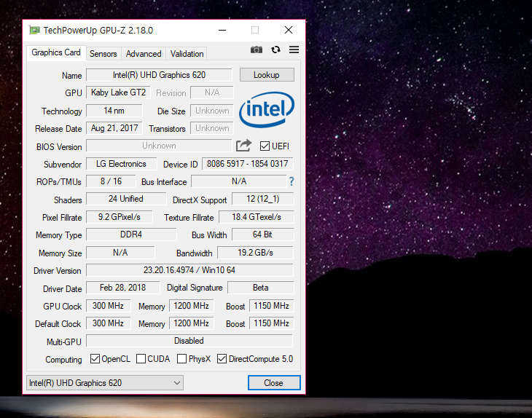This screenshot has width=532, height=418.
Task: Click the Memory Type value 'DDR4'
Action: (x=131, y=234)
